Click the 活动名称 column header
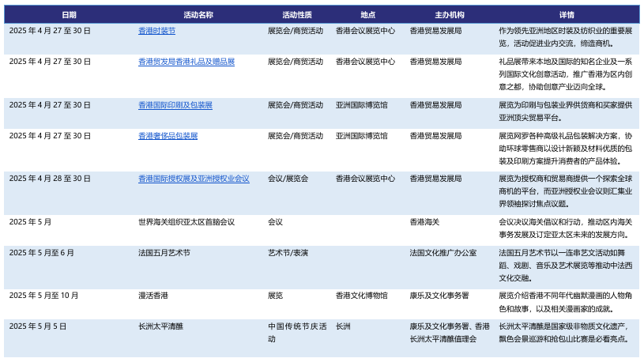 click(x=198, y=15)
